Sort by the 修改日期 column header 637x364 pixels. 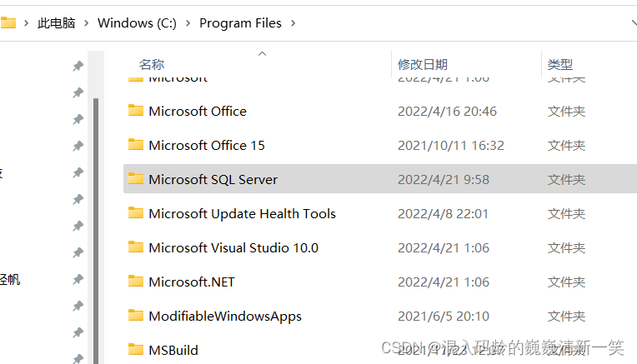point(423,64)
